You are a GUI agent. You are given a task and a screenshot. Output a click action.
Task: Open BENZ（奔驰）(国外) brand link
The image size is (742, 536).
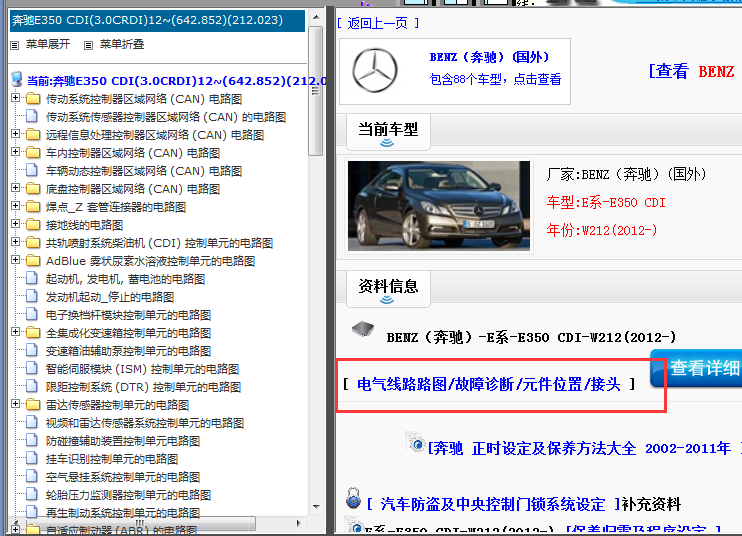pos(489,57)
